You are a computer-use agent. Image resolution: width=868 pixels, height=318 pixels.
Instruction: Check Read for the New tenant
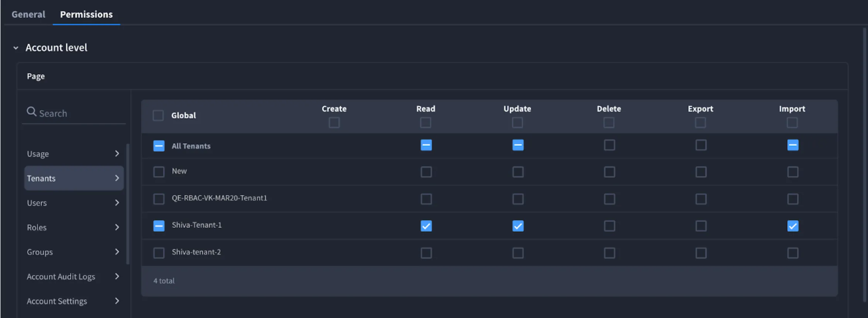point(426,172)
